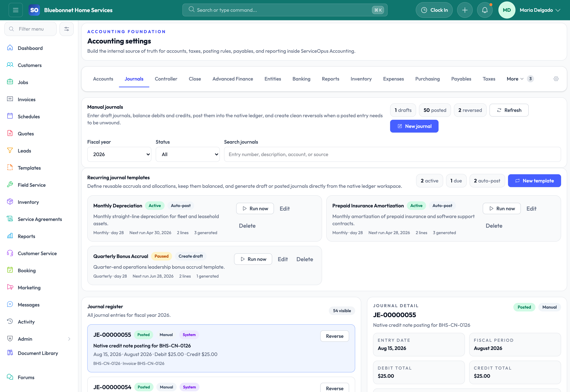Run Quarterly Bonus Accrual template now

pyautogui.click(x=253, y=259)
